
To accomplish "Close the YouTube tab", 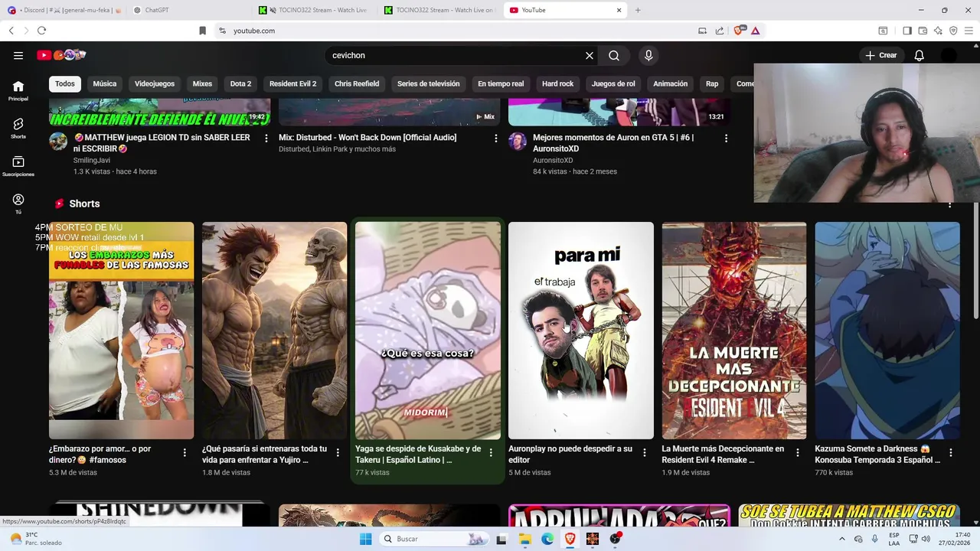I will coord(619,10).
